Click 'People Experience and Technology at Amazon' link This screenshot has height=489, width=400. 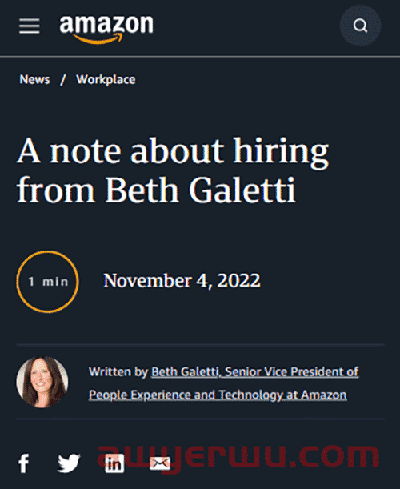(218, 395)
